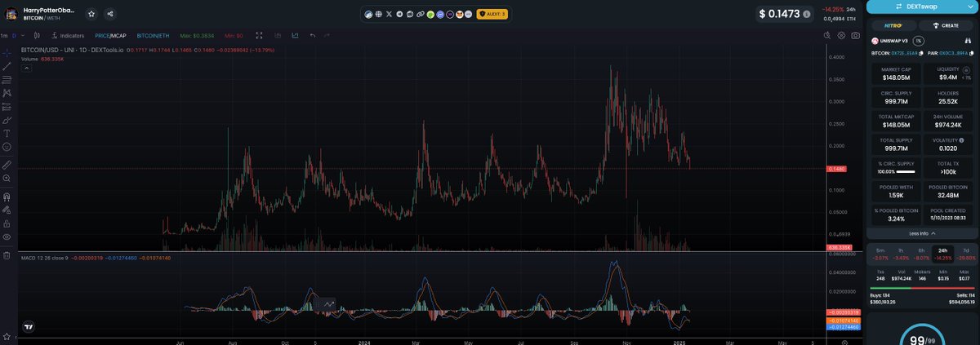Click the token avatar image at top left
This screenshot has width=980, height=345.
click(x=11, y=14)
